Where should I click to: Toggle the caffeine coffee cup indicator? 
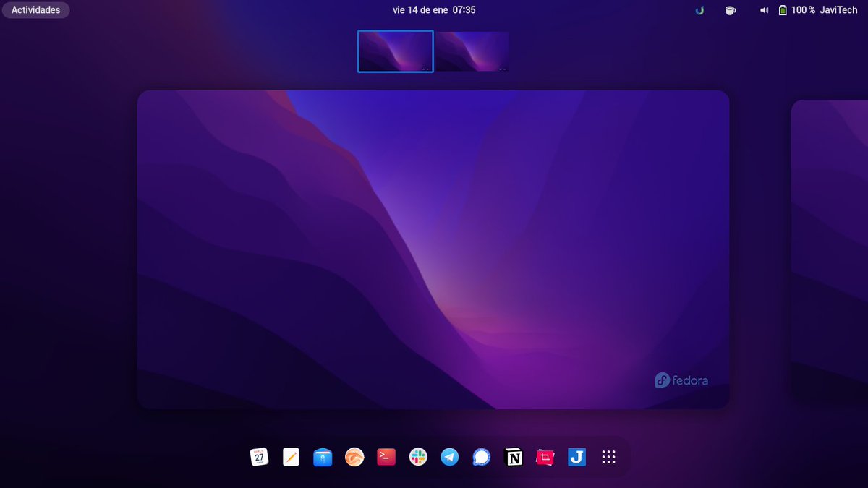coord(731,10)
